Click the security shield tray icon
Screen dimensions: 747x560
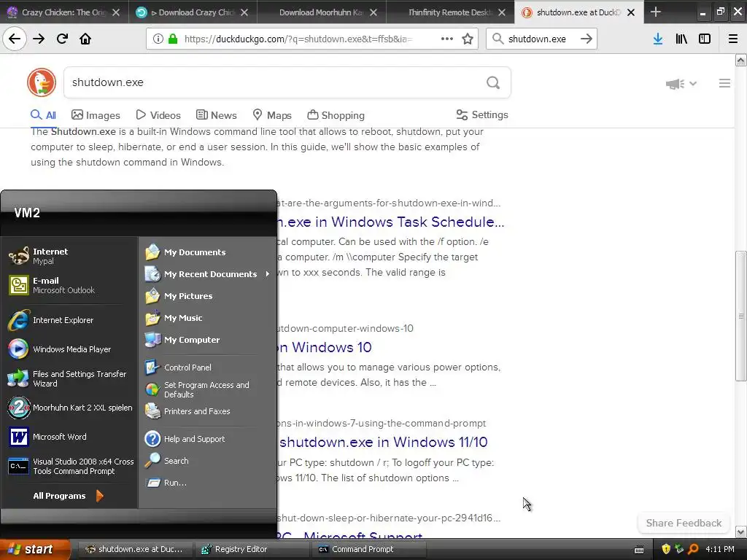coord(666,549)
